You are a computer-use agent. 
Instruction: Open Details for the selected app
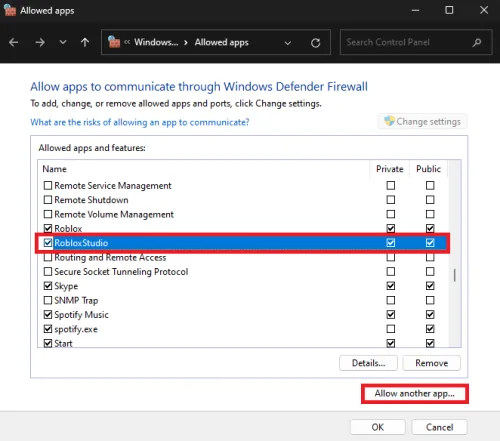[368, 363]
